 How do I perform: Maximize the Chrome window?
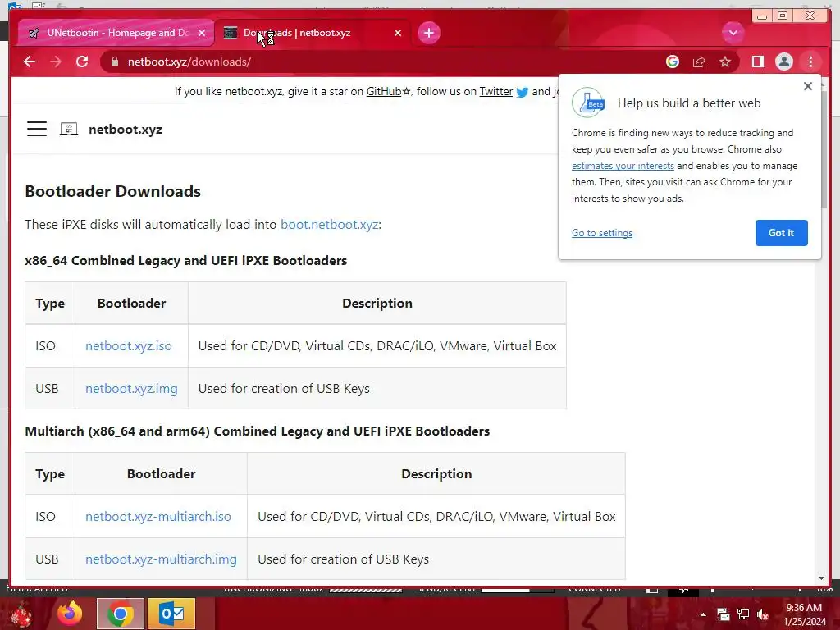(x=783, y=16)
